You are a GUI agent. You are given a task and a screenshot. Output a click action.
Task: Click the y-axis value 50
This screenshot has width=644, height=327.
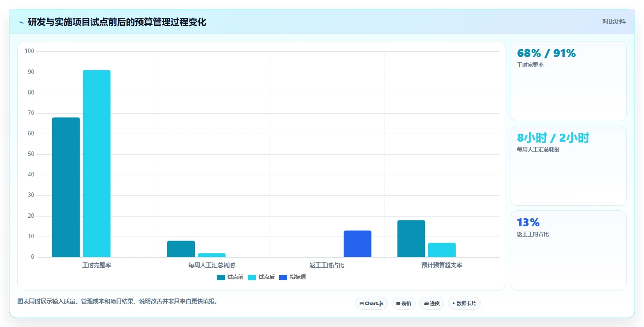tap(31, 154)
